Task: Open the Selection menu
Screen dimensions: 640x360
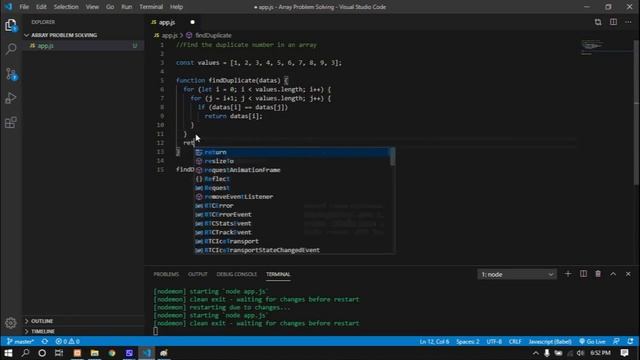Action: [66, 7]
